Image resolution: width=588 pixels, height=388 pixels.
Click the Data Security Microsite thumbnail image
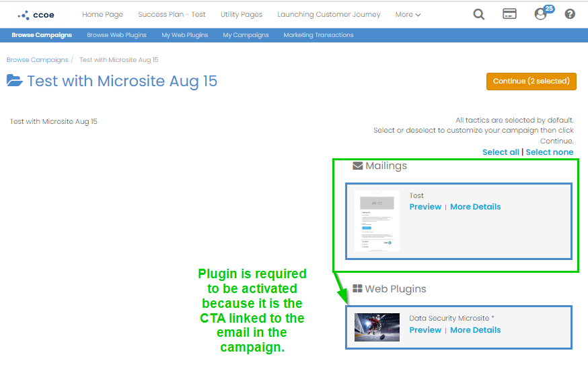point(377,327)
